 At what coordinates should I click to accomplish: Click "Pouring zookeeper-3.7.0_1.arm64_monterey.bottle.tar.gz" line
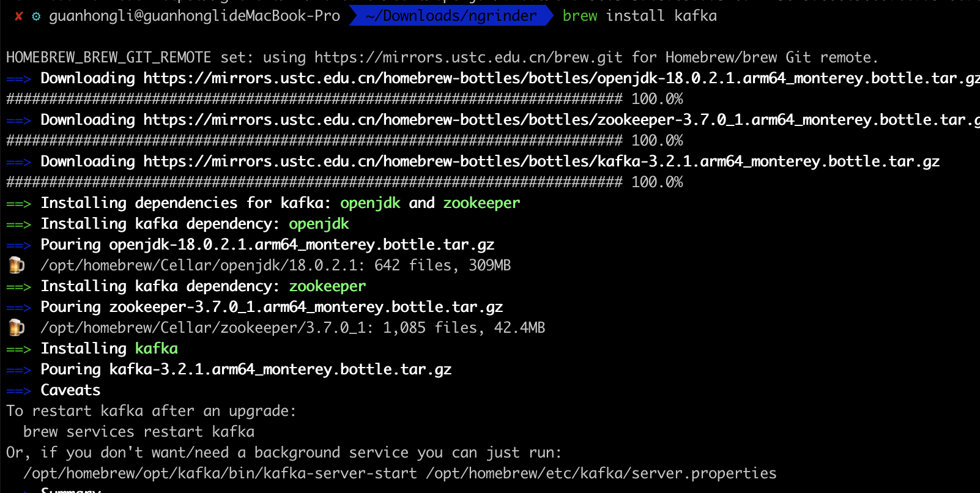[x=272, y=307]
